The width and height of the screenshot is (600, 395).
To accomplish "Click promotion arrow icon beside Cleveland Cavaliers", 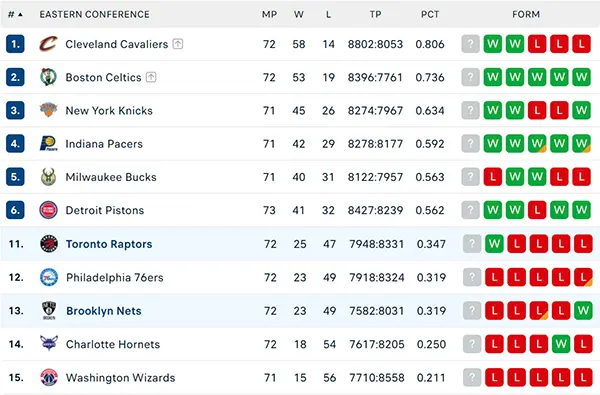I will [178, 44].
